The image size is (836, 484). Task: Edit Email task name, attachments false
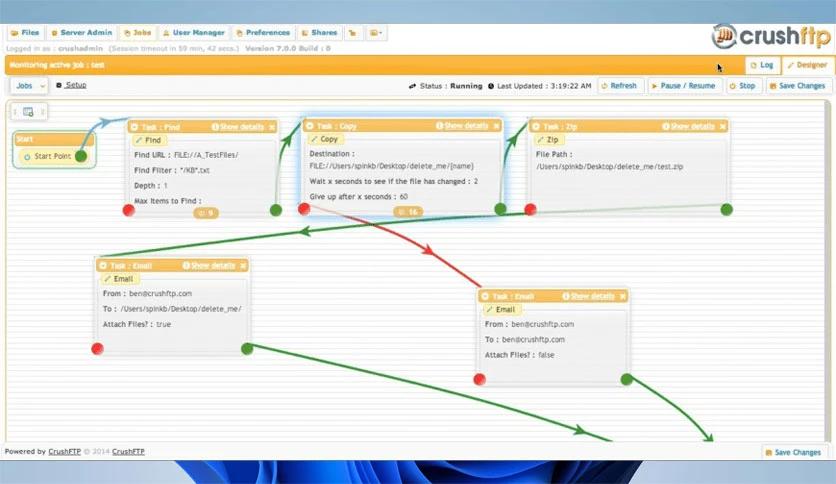pyautogui.click(x=502, y=310)
